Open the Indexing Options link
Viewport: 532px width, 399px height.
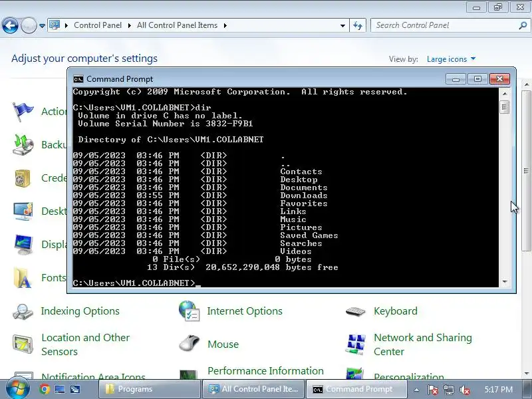[x=80, y=311]
